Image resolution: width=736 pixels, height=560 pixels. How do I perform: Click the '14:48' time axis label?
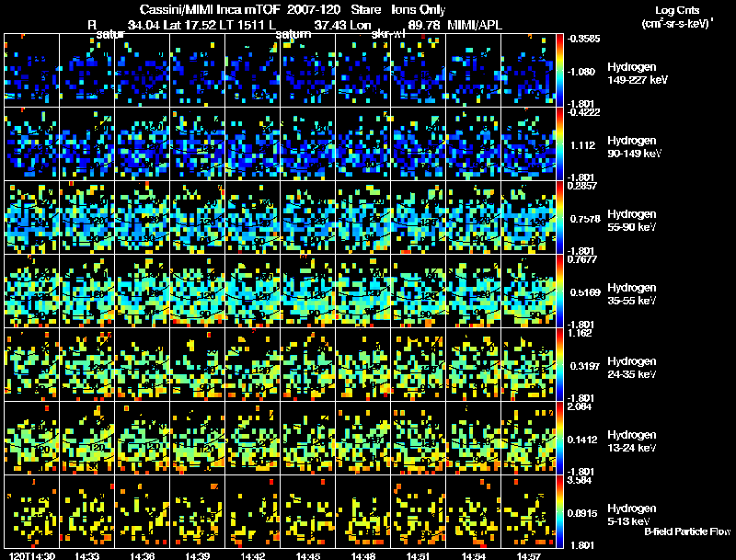pyautogui.click(x=362, y=555)
